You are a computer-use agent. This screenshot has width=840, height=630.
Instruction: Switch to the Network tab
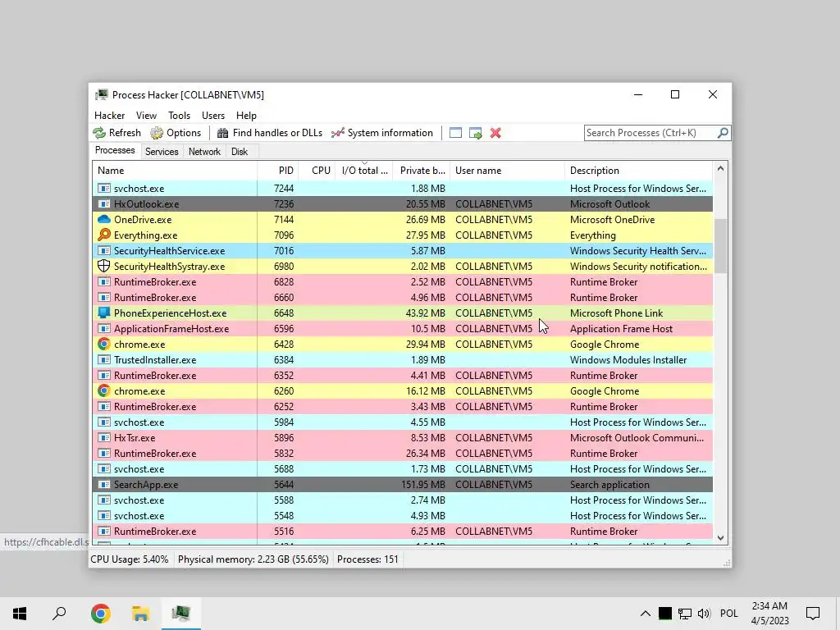(x=204, y=152)
